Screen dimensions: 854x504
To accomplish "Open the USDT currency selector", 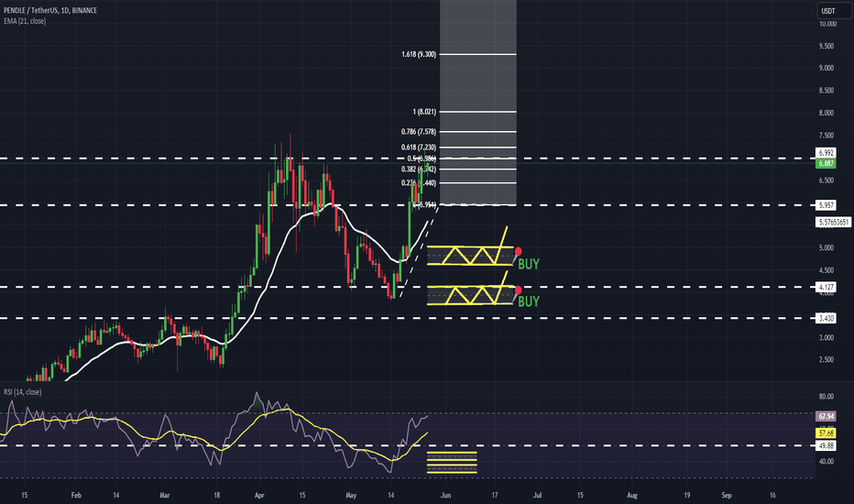I will (x=834, y=11).
